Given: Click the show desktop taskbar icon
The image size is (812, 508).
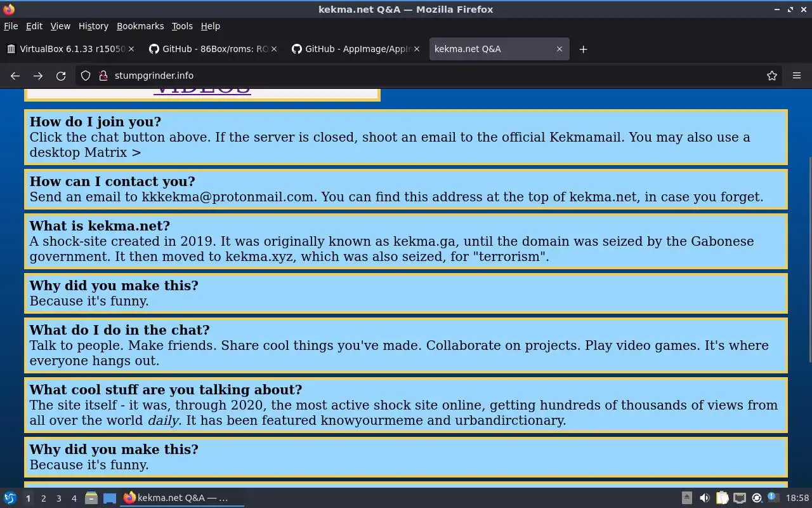Looking at the screenshot, I should (110, 498).
